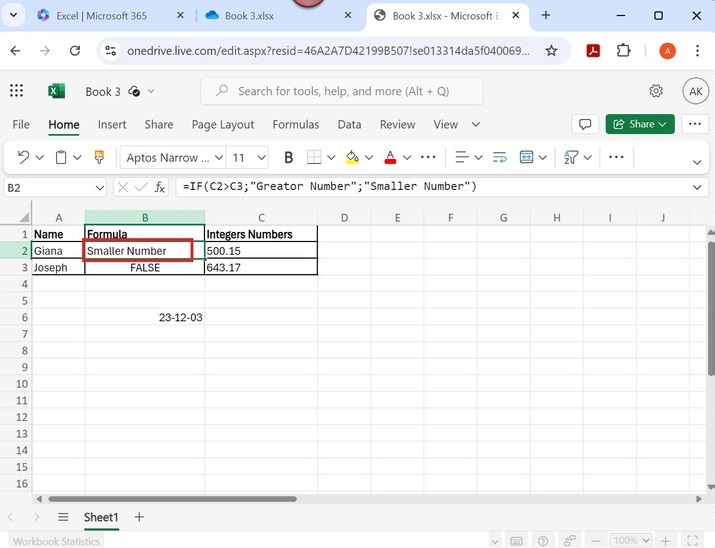Expand the Undo dropdown arrow
This screenshot has height=548, width=715.
click(40, 158)
